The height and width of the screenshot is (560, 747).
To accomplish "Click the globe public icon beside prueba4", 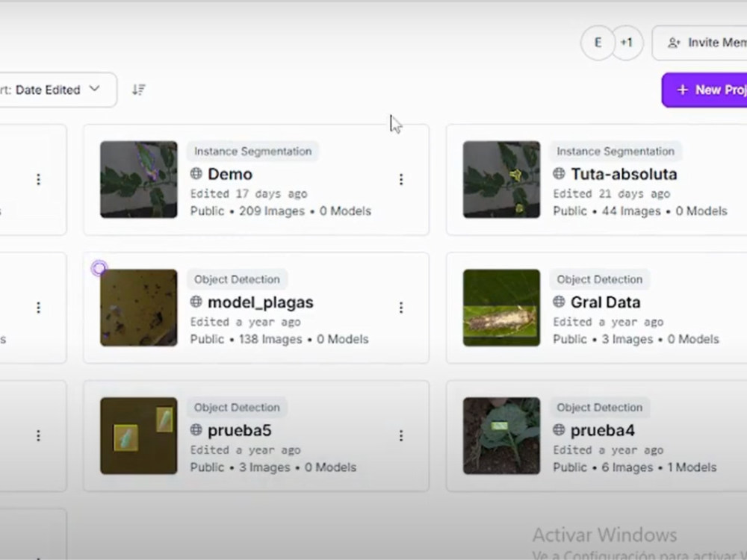I will pyautogui.click(x=560, y=429).
